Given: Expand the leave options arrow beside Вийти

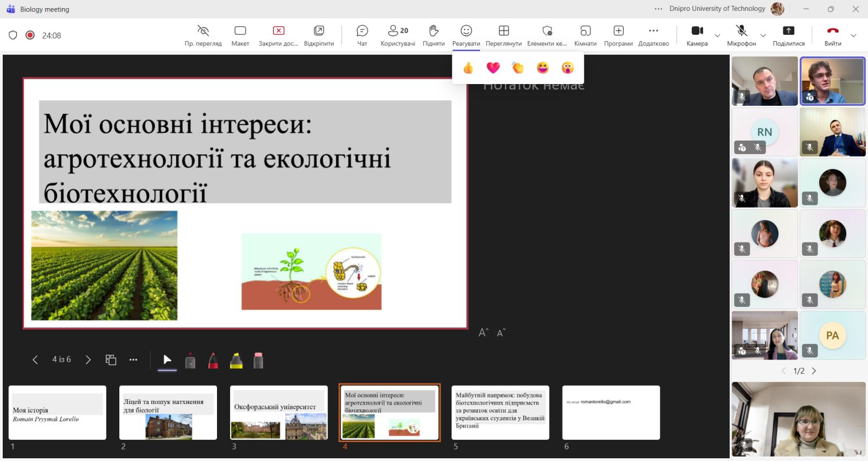Looking at the screenshot, I should 853,36.
